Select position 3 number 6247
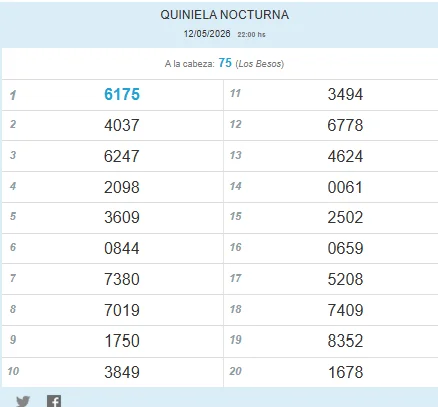This screenshot has height=407, width=438. [122, 156]
